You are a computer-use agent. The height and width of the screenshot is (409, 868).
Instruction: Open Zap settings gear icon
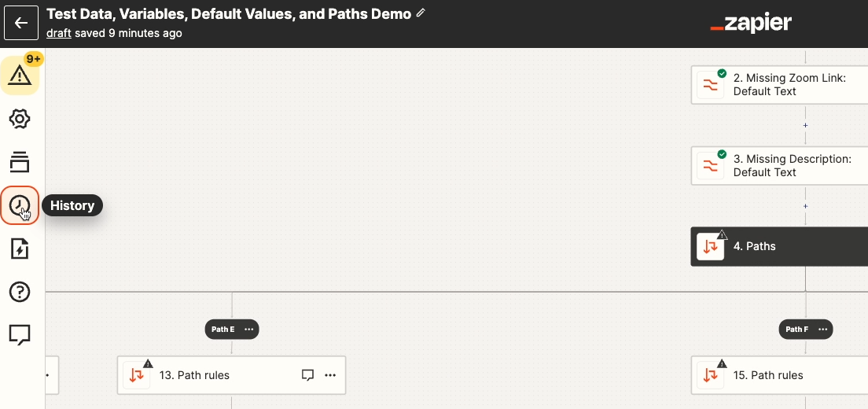pyautogui.click(x=20, y=120)
